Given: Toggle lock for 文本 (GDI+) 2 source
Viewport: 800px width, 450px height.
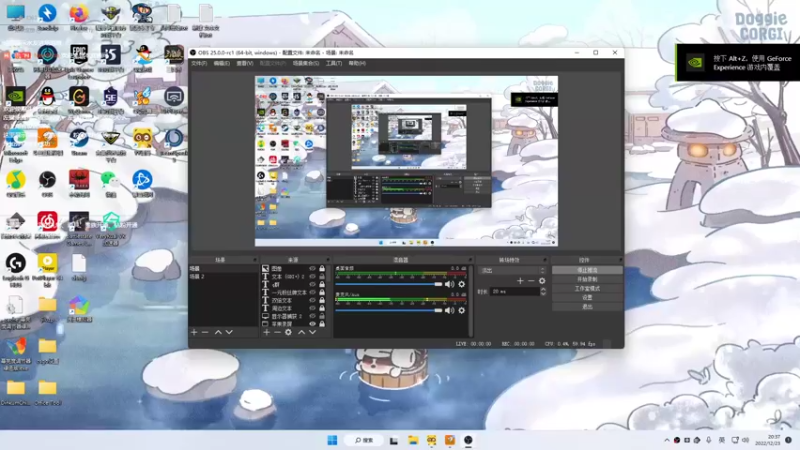Looking at the screenshot, I should (322, 277).
